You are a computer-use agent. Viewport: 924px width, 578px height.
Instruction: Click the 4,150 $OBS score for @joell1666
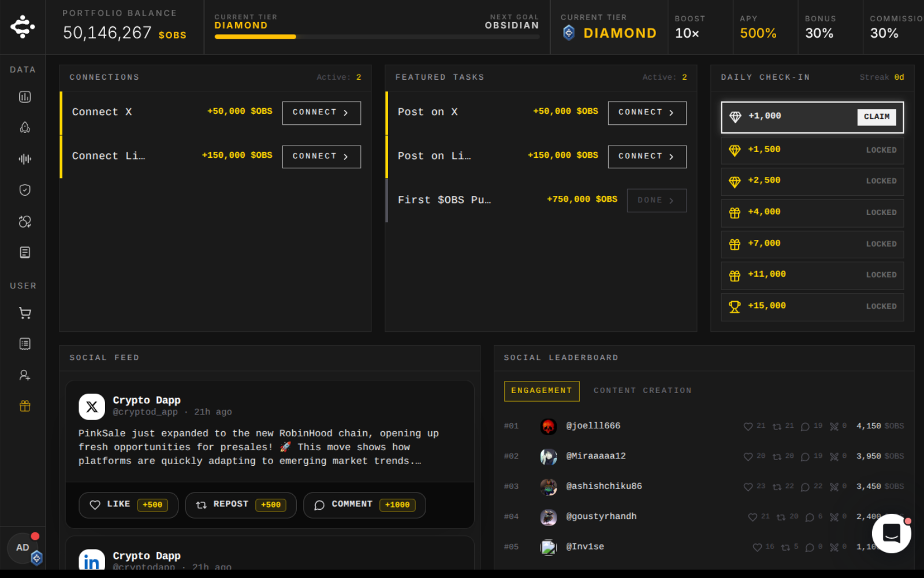click(880, 426)
